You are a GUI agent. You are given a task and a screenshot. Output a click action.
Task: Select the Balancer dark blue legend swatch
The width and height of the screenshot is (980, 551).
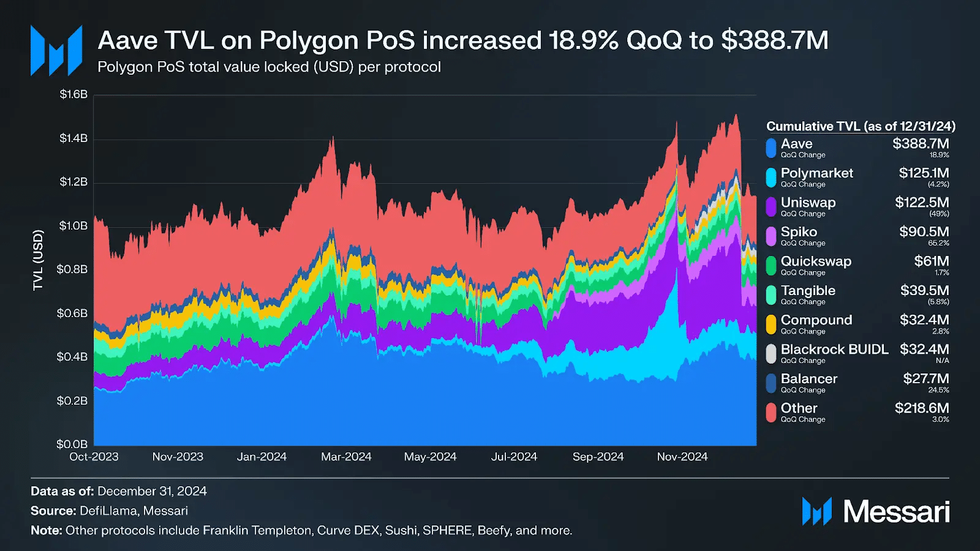coord(771,383)
